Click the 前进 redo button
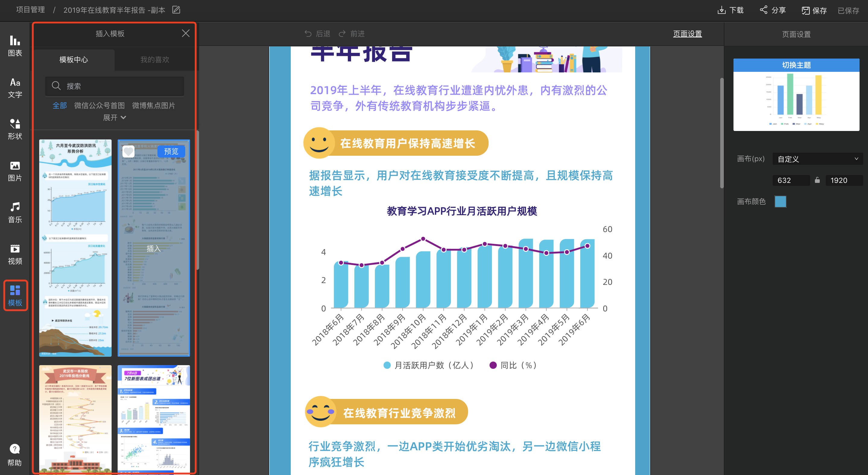 tap(352, 34)
